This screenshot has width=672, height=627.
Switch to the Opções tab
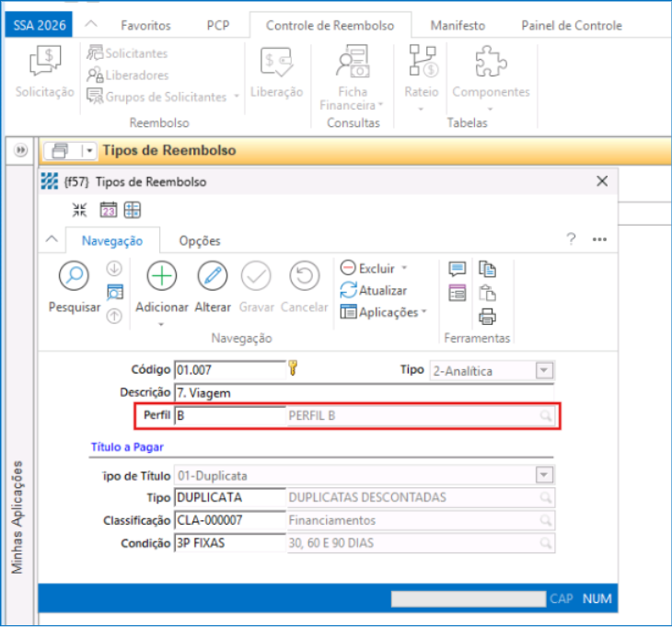pos(199,240)
